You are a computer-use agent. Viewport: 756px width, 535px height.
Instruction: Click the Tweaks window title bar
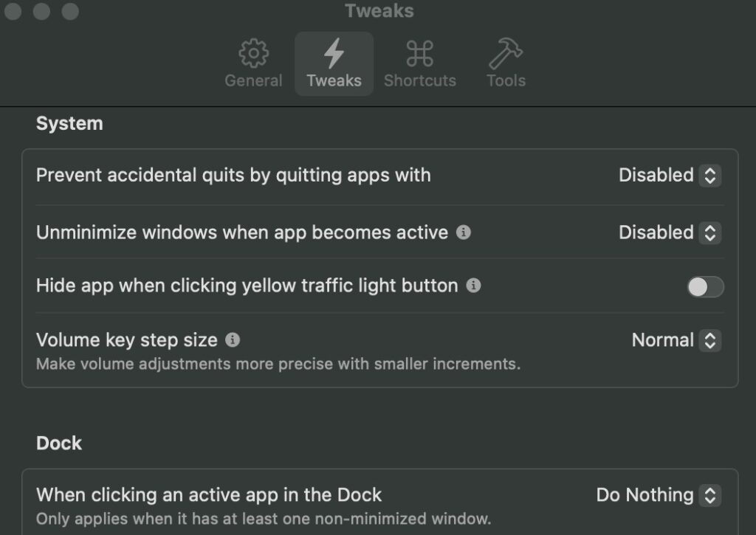[379, 10]
